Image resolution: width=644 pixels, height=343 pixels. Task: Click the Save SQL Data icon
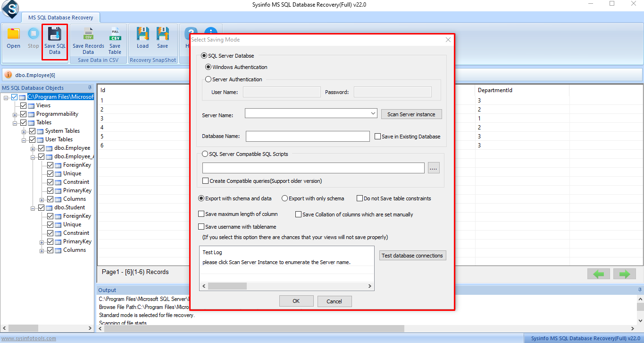tap(55, 34)
